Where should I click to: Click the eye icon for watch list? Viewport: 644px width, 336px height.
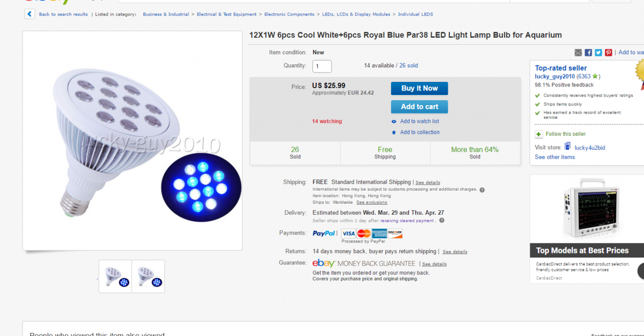[x=394, y=121]
